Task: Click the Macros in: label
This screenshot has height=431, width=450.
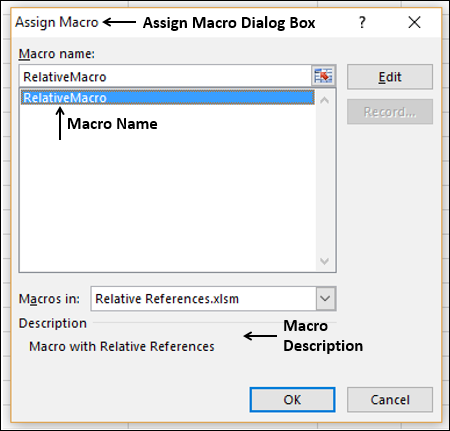Action: 49,299
